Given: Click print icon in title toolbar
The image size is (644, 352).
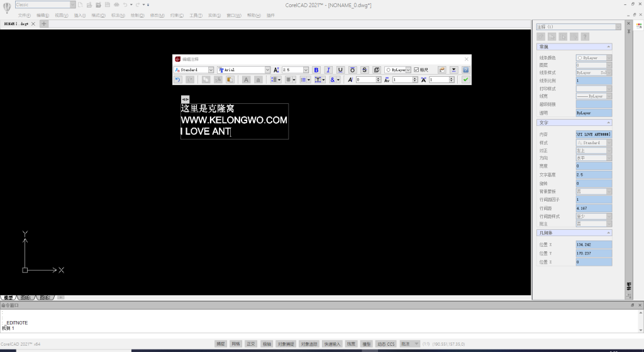Looking at the screenshot, I should (116, 4).
